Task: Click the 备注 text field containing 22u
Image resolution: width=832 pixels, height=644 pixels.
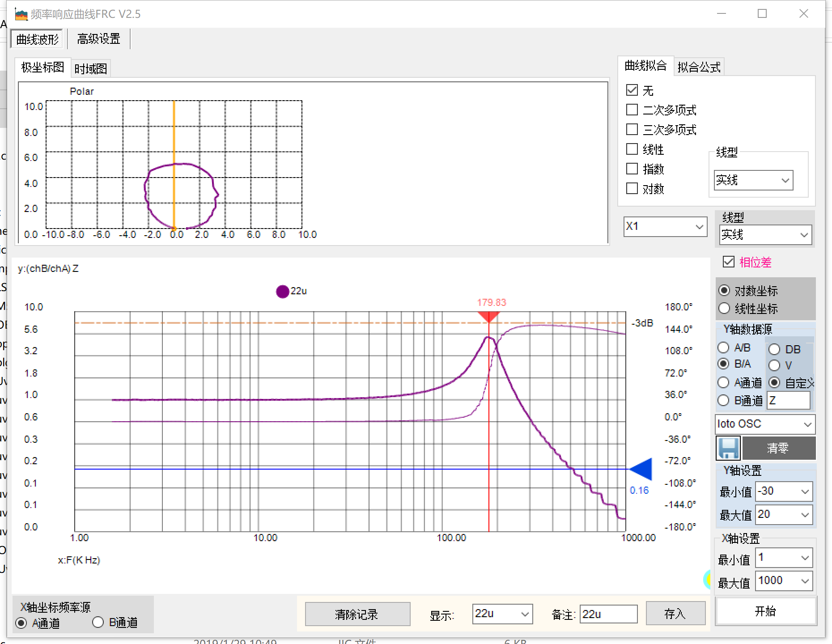Action: [608, 614]
